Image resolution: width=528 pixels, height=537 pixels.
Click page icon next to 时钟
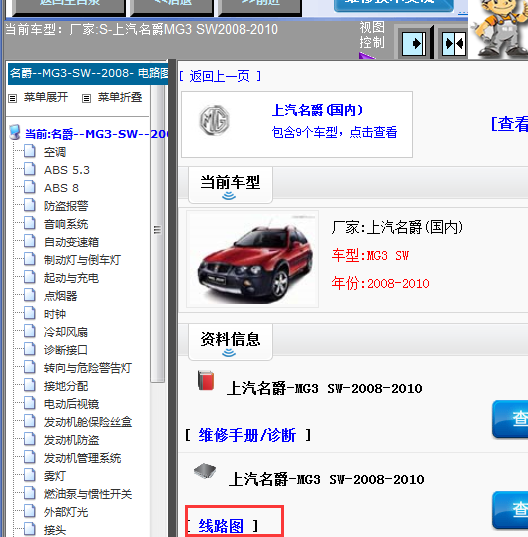point(30,313)
